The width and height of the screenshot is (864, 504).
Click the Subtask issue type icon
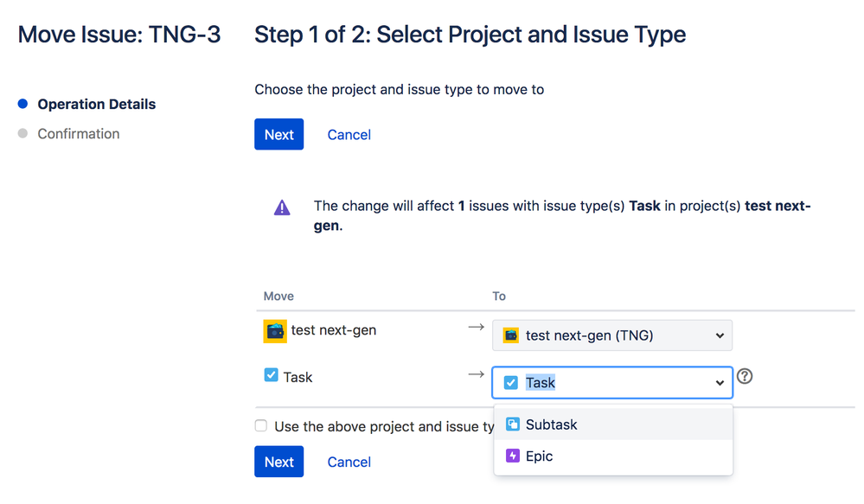[510, 424]
